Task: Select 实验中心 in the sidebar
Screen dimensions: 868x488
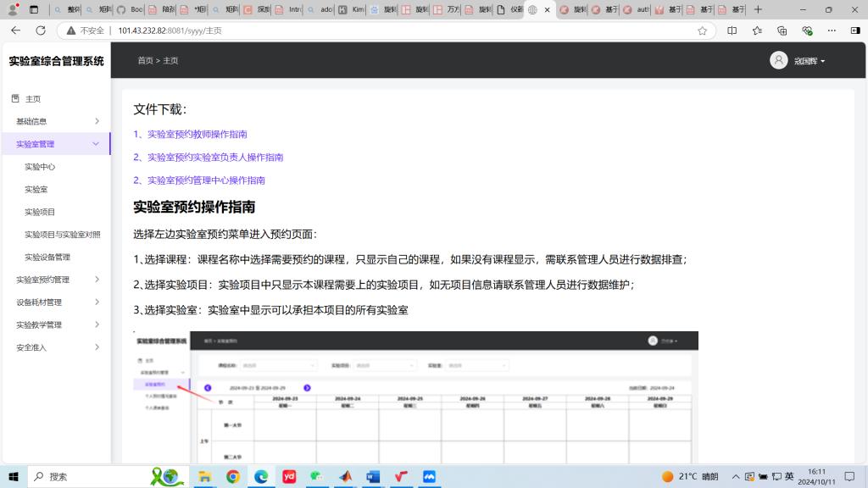Action: 40,167
